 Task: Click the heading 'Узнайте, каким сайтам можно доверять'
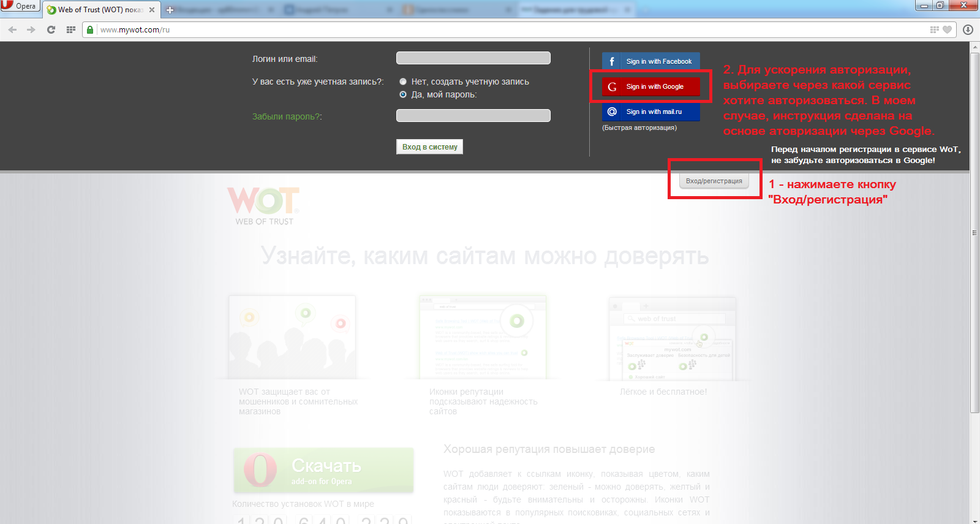click(x=484, y=256)
